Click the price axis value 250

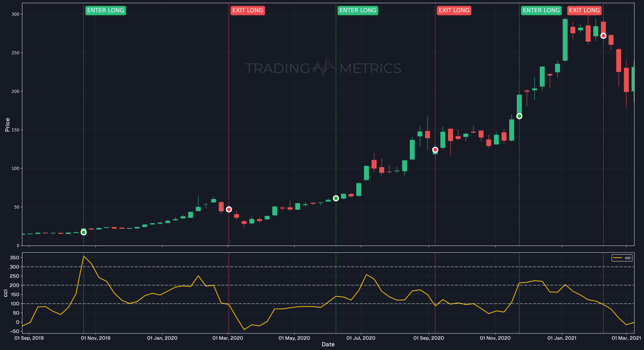15,53
